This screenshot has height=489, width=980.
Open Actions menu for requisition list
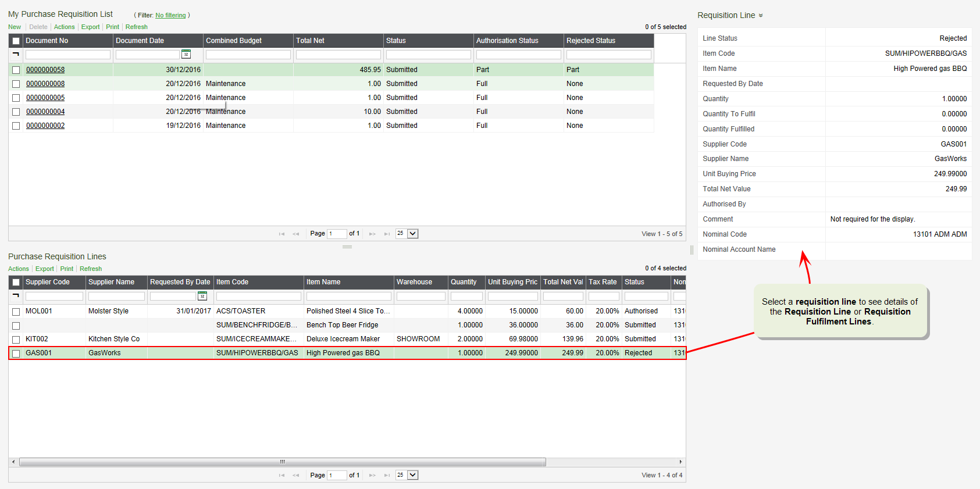point(64,27)
